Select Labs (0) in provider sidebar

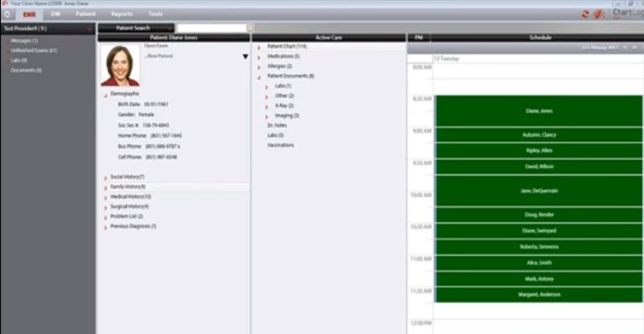19,60
